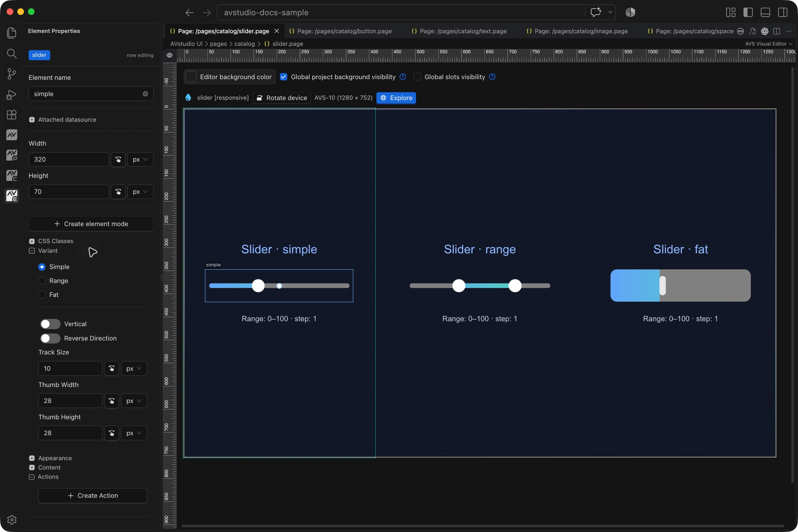Open the AV C sidebar icon

pos(12,176)
